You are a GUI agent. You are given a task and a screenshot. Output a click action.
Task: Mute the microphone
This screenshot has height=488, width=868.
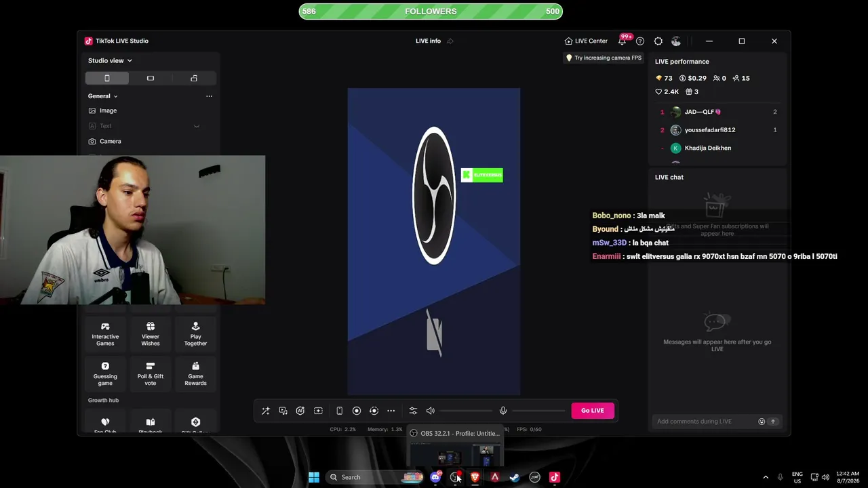[x=503, y=411]
